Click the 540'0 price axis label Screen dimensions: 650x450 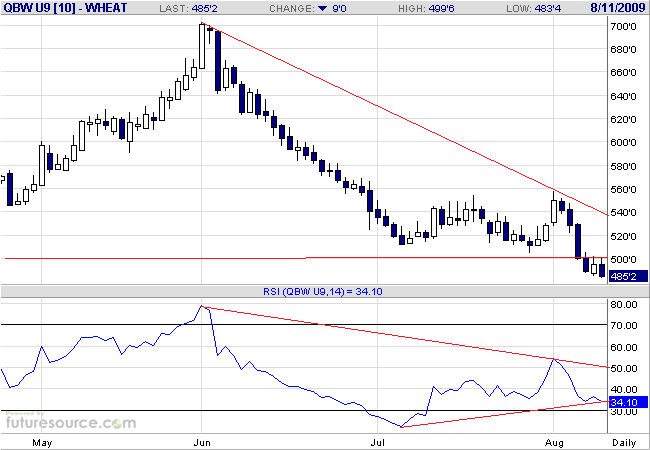[623, 213]
